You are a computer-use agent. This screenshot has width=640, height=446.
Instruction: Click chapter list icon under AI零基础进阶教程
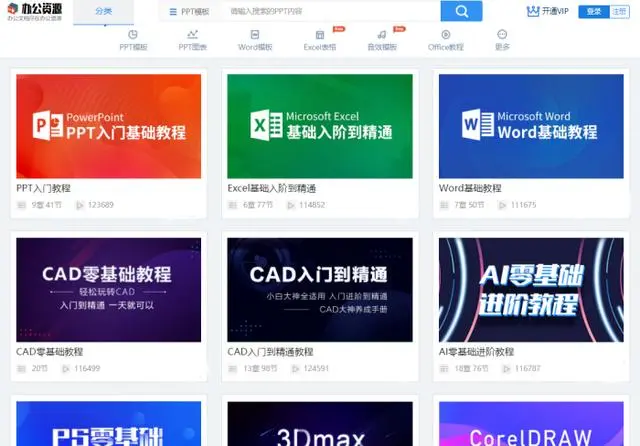[x=444, y=368]
